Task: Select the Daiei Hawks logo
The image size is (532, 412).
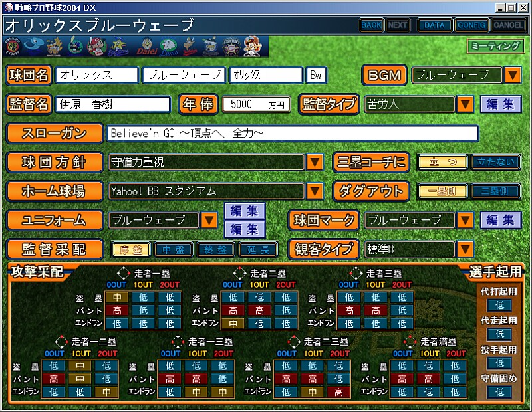Action: pos(147,47)
